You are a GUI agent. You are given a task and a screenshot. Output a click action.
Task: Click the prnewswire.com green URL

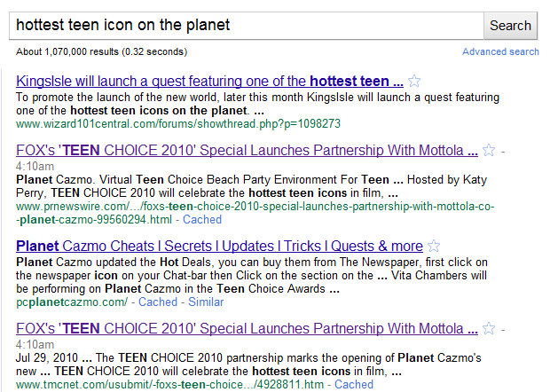tap(255, 213)
